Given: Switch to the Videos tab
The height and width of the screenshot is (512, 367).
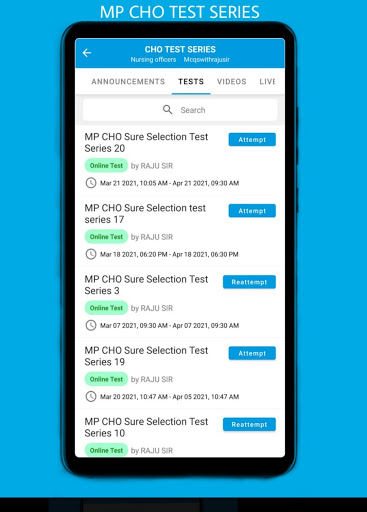Looking at the screenshot, I should point(232,82).
